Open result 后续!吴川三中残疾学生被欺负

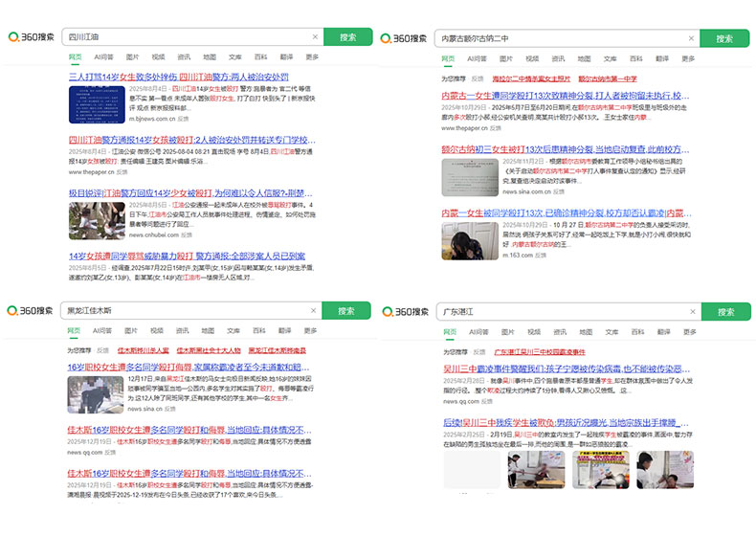[x=566, y=423]
